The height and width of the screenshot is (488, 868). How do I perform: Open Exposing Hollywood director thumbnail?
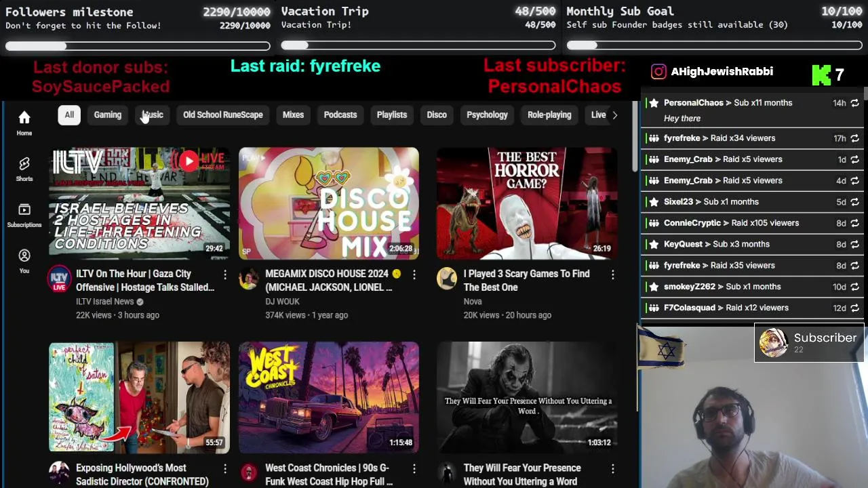coord(139,398)
